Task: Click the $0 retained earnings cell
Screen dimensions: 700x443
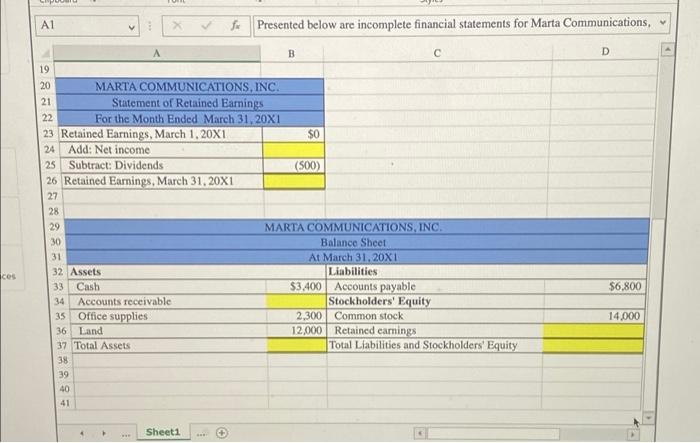Action: coord(293,134)
